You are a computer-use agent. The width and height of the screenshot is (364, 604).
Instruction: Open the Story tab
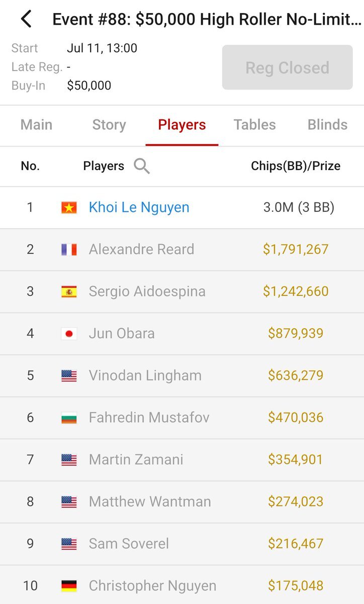click(x=109, y=125)
